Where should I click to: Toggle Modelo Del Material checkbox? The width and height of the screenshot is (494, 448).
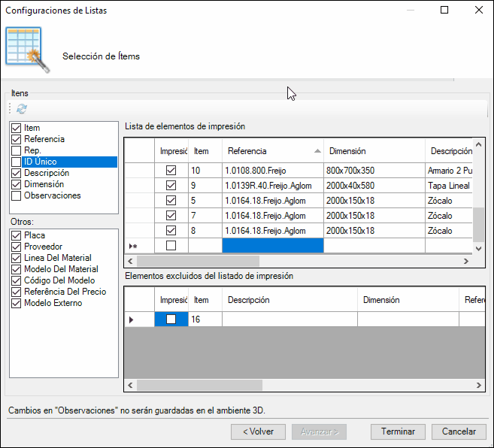pyautogui.click(x=16, y=269)
